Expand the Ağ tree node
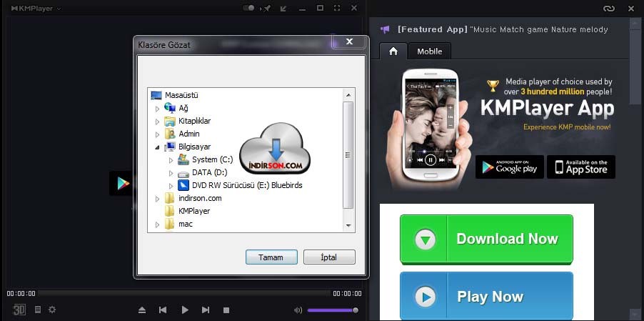 point(157,109)
